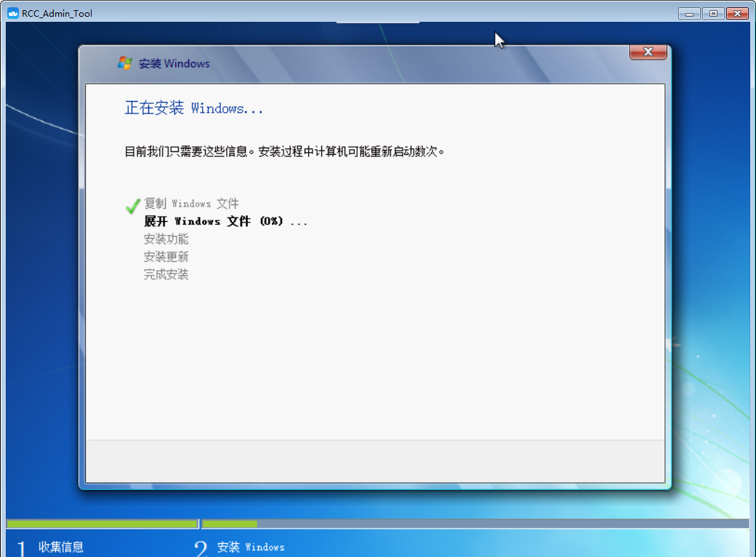Click the Windows flag logo in setup dialog
The height and width of the screenshot is (557, 756).
(125, 63)
